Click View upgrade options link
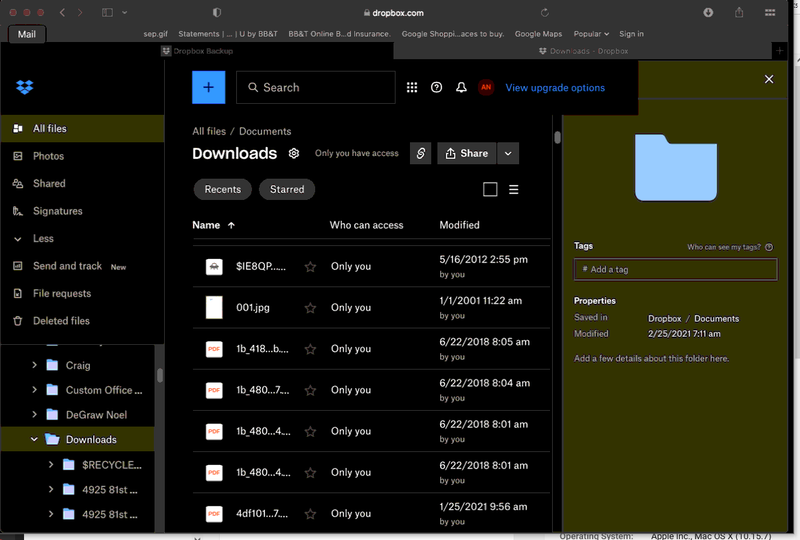The image size is (800, 540). 555,88
